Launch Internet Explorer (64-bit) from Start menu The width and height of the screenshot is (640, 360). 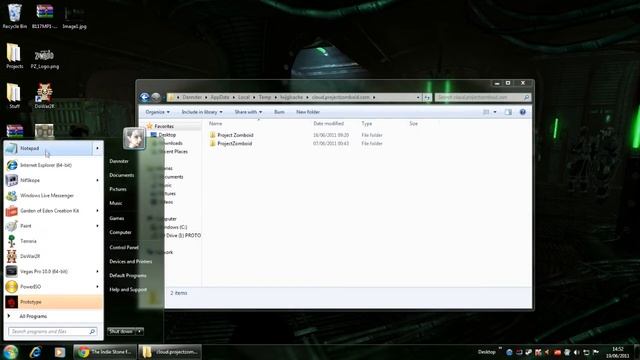[x=53, y=165]
